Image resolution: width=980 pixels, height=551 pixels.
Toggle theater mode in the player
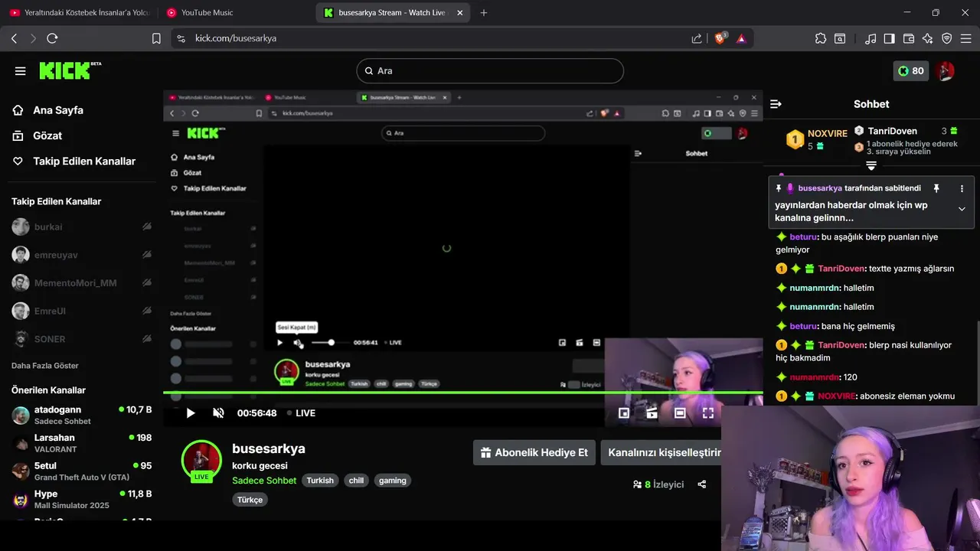(x=680, y=413)
